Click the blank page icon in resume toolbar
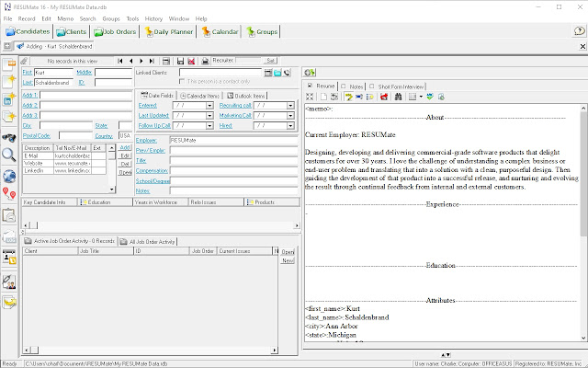Screen dimensions: 588x368 point(323,97)
